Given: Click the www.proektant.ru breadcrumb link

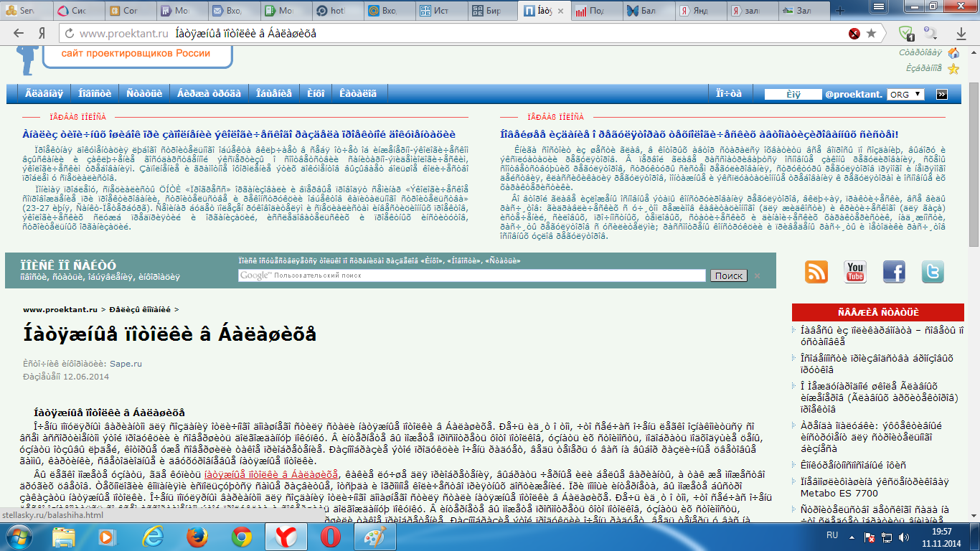Looking at the screenshot, I should pos(60,309).
